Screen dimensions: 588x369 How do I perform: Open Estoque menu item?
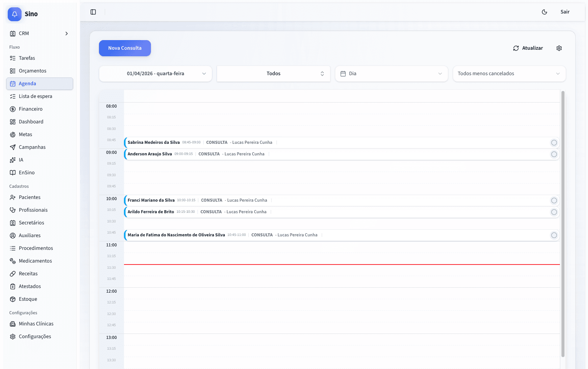[40, 299]
